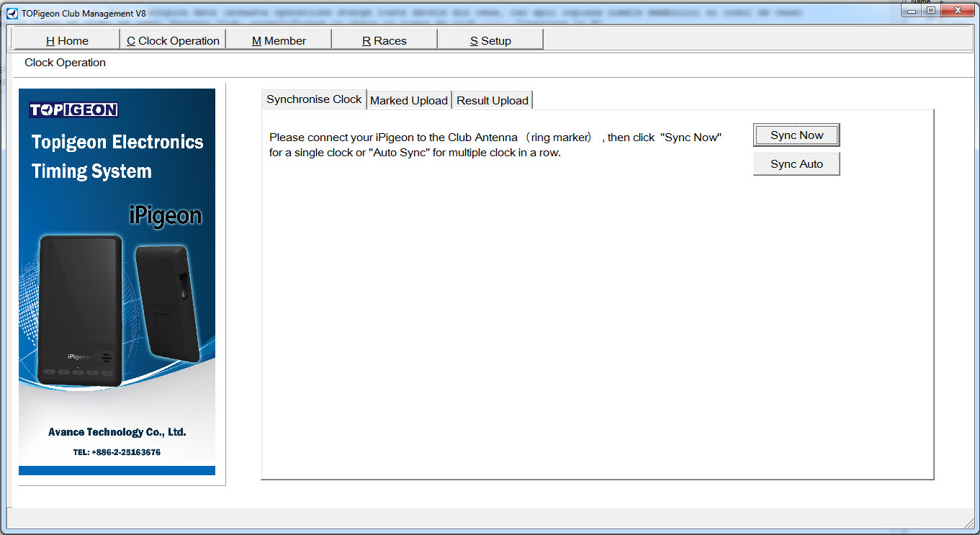Image resolution: width=980 pixels, height=535 pixels.
Task: Restore down the application window
Action: [x=930, y=11]
